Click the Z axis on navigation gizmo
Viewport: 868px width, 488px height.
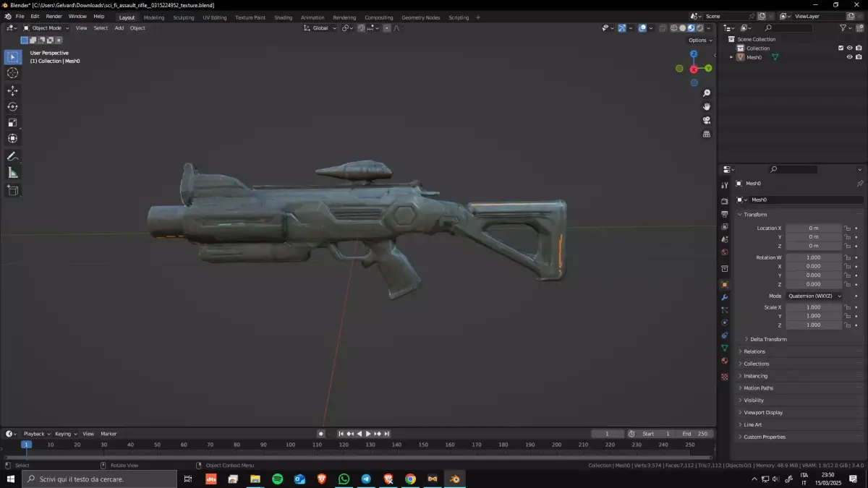point(694,53)
